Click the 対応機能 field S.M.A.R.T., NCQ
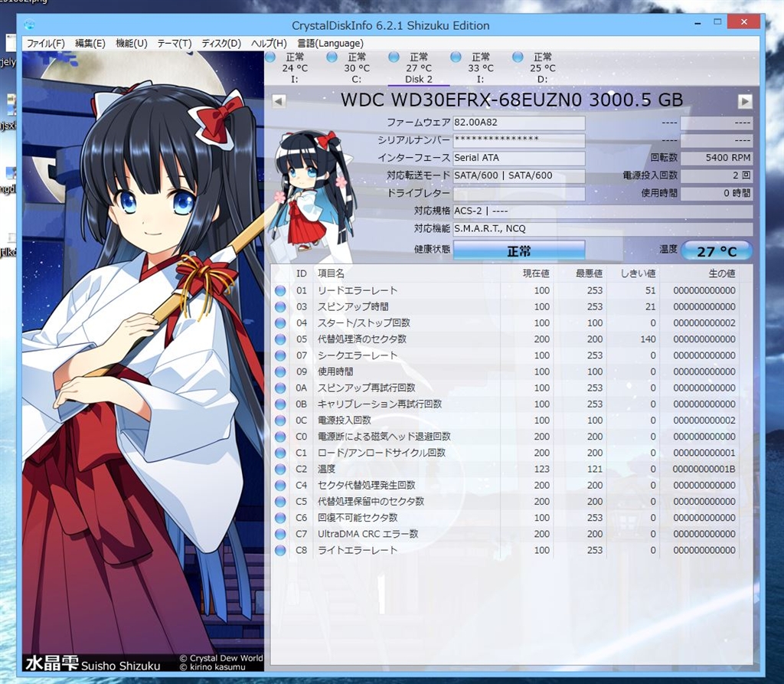784x684 pixels. point(603,229)
